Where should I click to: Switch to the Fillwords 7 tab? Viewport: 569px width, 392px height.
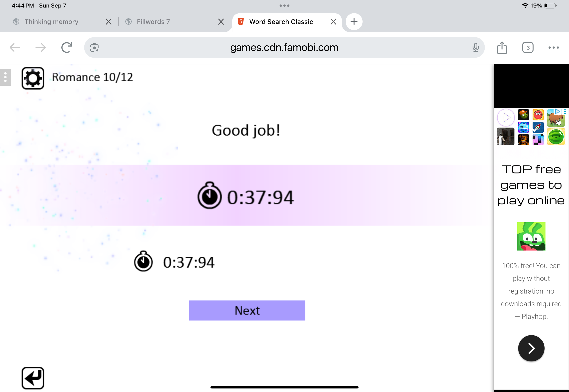point(153,22)
